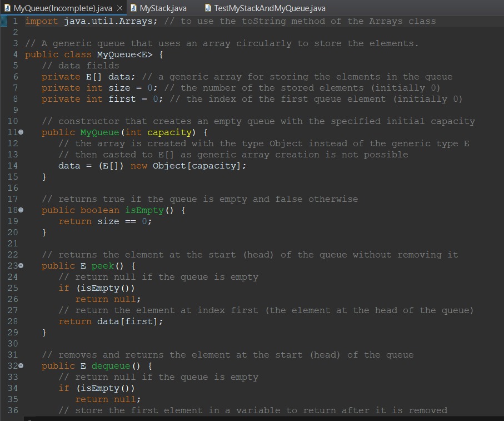Click line number 14 in the gutter
The height and width of the screenshot is (421, 504).
click(x=13, y=165)
